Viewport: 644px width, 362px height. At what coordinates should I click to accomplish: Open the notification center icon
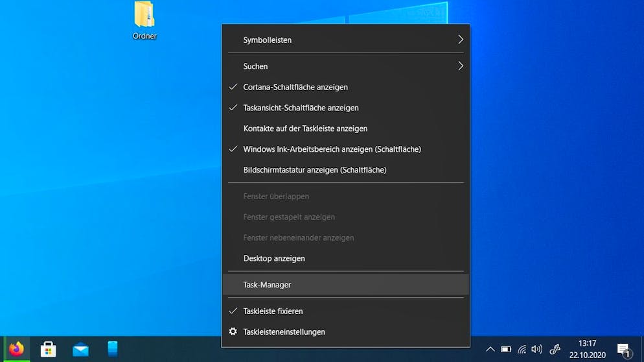click(x=625, y=350)
